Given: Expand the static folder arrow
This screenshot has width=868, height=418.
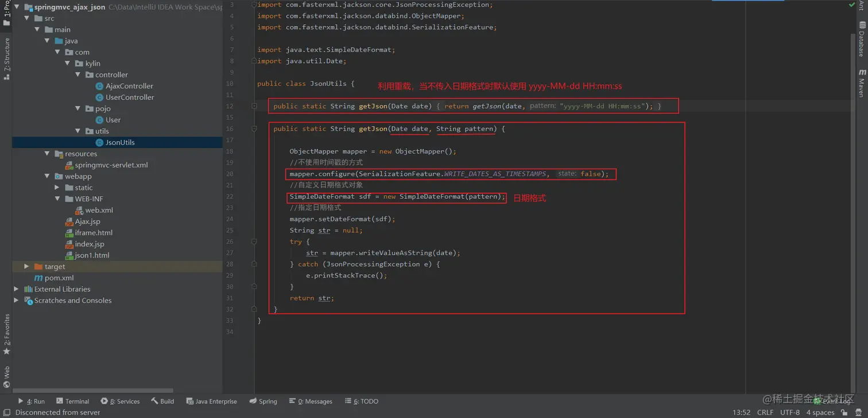Looking at the screenshot, I should point(57,187).
